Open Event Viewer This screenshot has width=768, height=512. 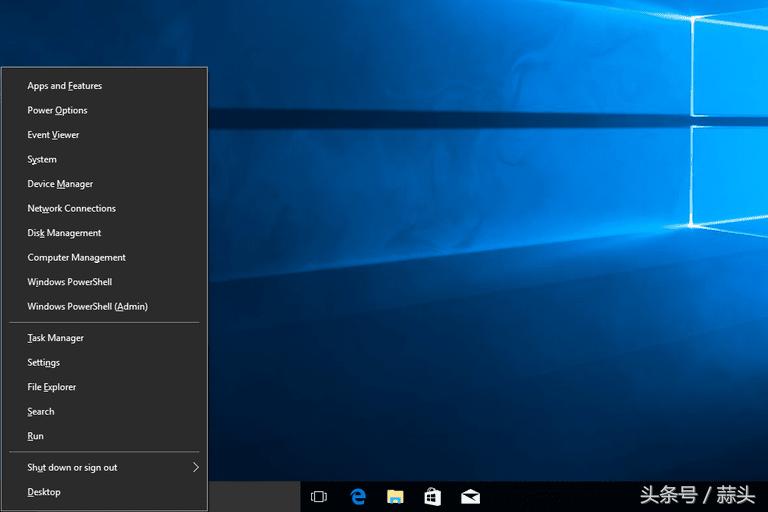tap(104, 135)
